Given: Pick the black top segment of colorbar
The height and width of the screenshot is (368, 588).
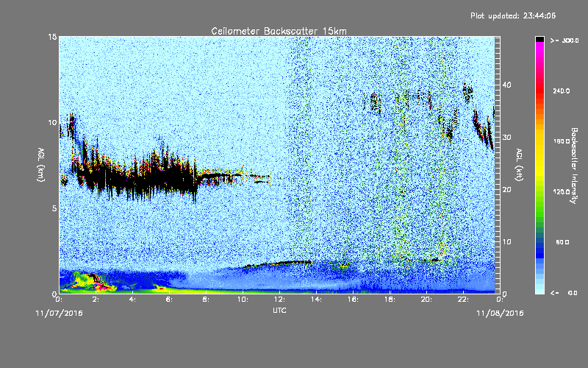Looking at the screenshot, I should [x=539, y=39].
